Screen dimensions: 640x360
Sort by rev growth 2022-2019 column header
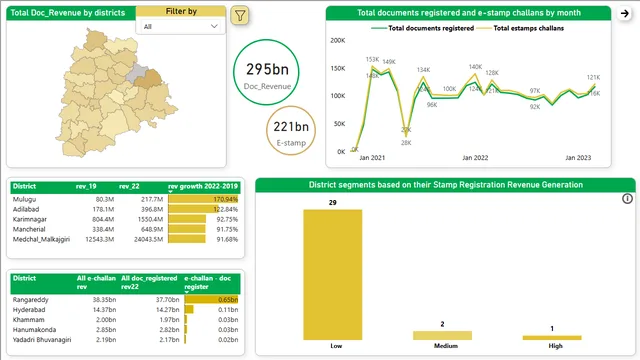pos(203,187)
